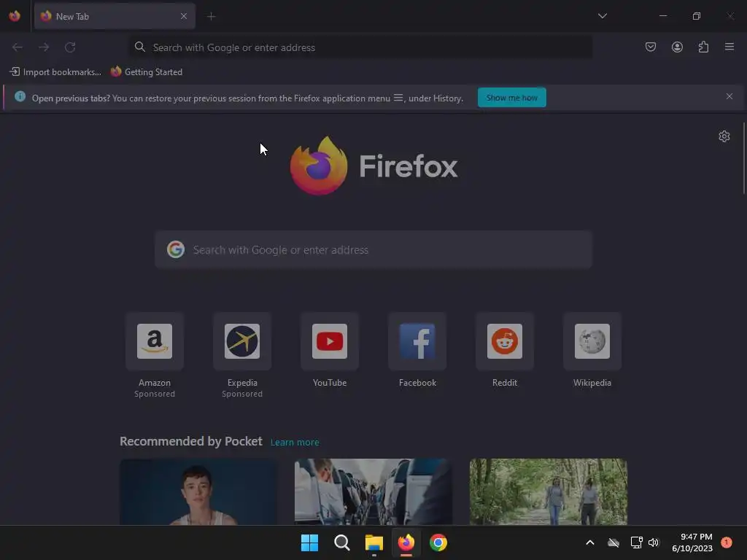747x560 pixels.
Task: Open Pocket story with airplane cabin
Action: tap(373, 492)
